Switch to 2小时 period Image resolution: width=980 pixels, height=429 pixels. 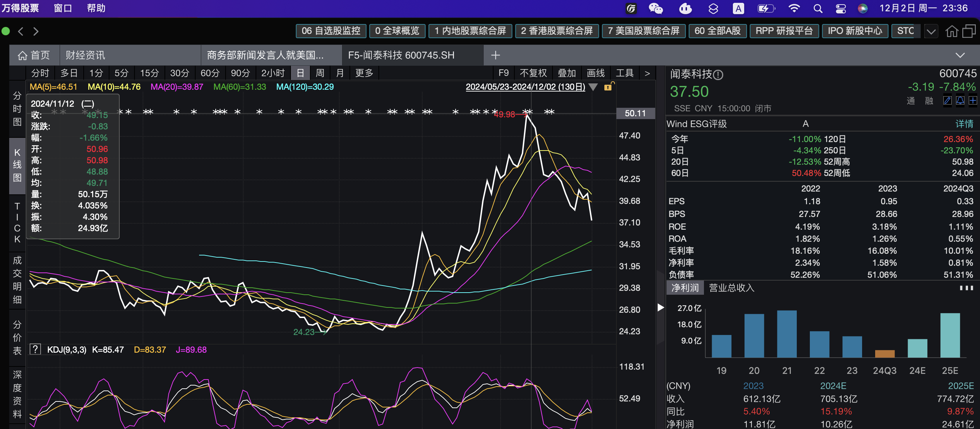coord(273,73)
